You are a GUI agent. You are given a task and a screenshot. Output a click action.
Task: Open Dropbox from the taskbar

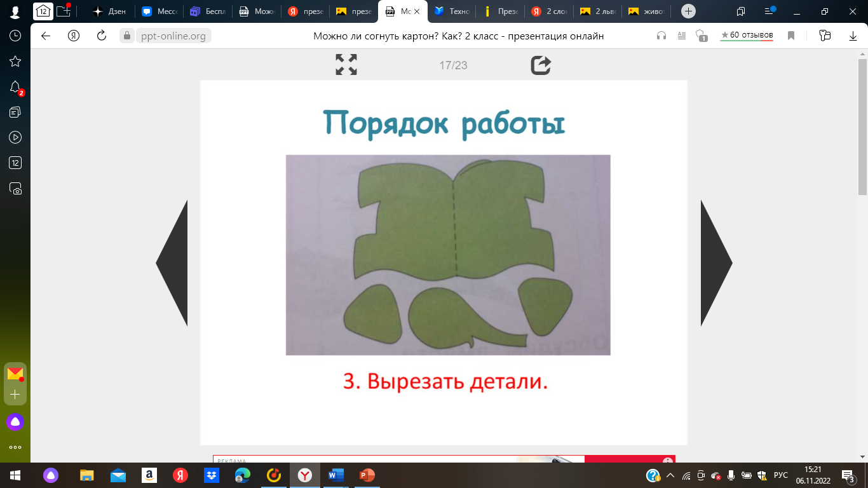[212, 475]
